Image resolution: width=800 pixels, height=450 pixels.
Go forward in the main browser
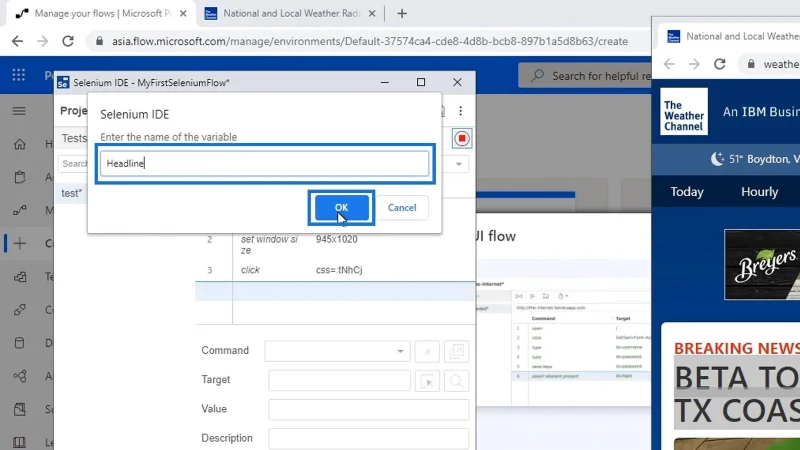[x=42, y=41]
